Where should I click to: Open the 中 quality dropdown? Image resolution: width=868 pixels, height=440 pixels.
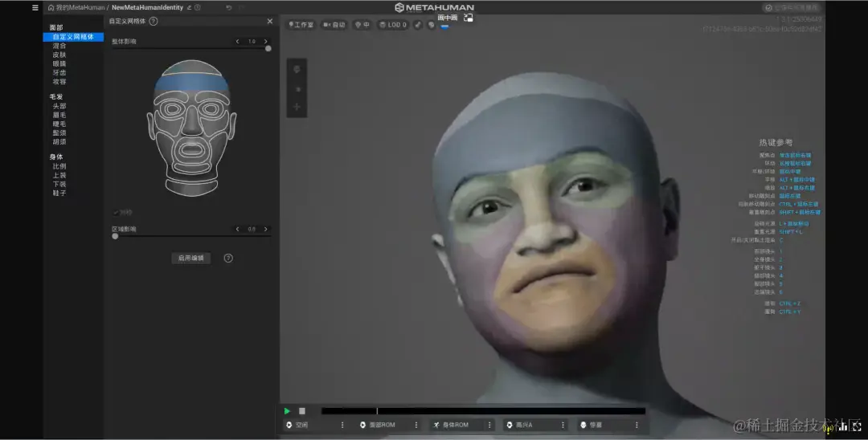point(362,25)
